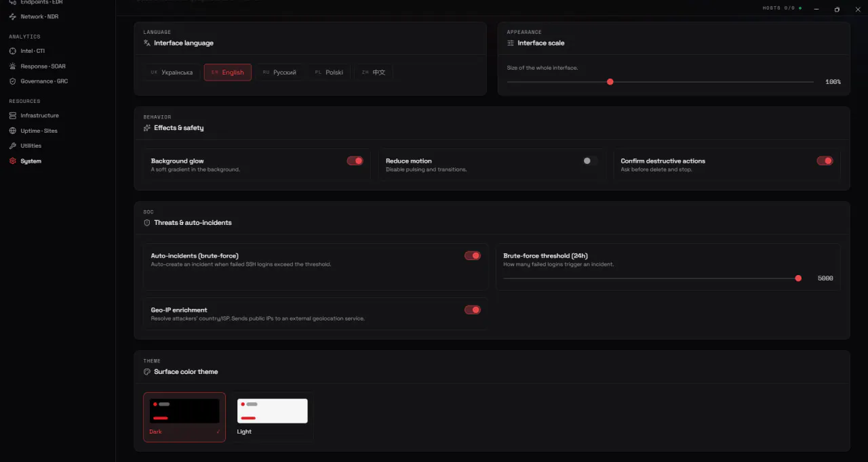Click the shield icon beside Threats & auto-incidents

[x=147, y=223]
